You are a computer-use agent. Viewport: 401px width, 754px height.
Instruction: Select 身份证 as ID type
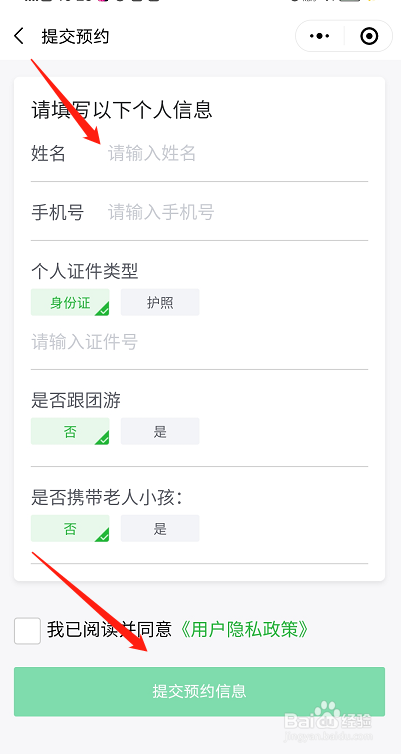click(x=70, y=302)
